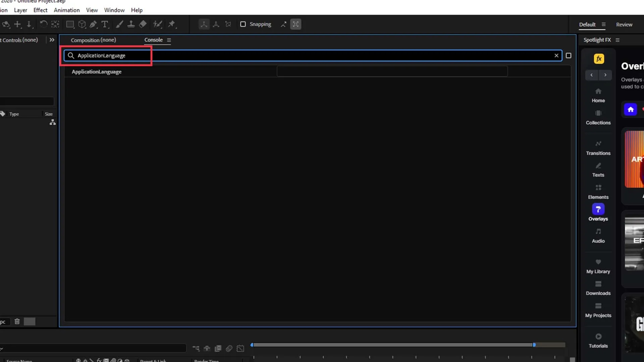The height and width of the screenshot is (362, 644).
Task: Select the Clone Stamp tool
Action: pos(131,24)
